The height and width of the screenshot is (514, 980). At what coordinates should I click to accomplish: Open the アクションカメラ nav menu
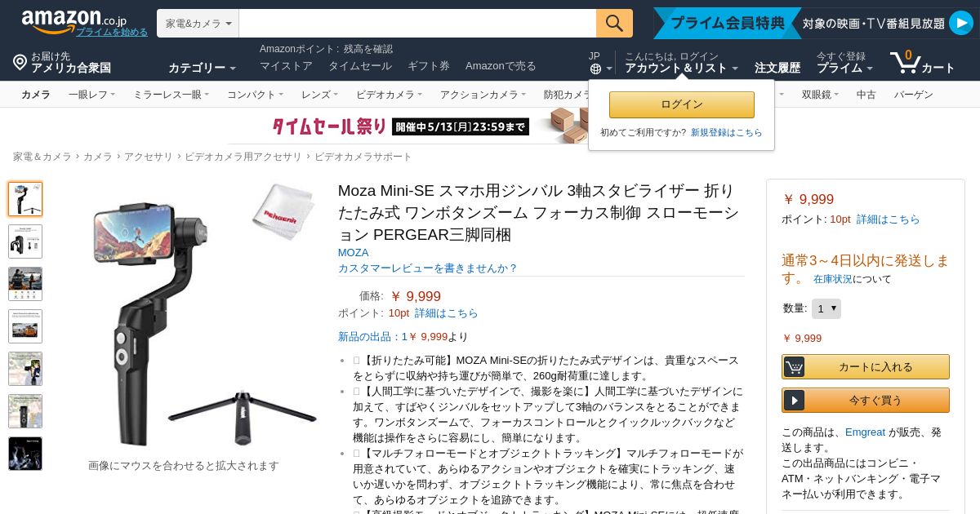pos(483,95)
